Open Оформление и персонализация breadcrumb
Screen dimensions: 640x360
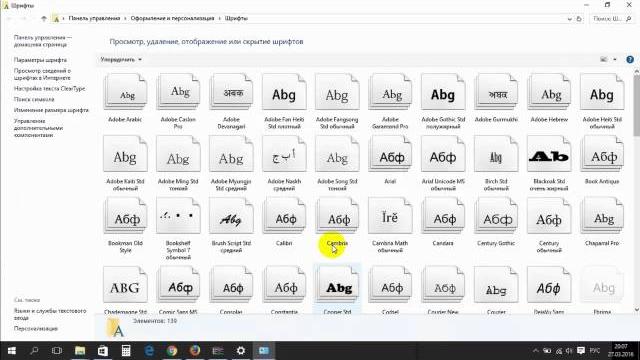coord(172,18)
